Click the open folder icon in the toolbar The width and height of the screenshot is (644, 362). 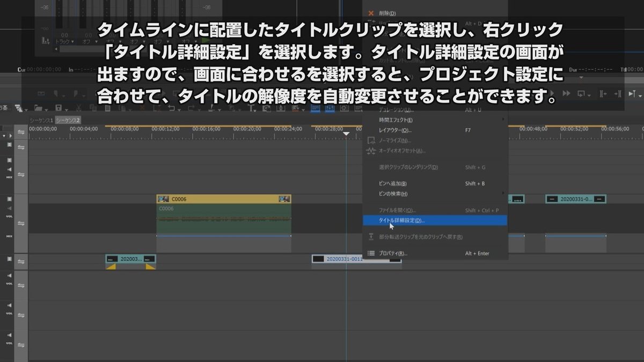click(x=37, y=108)
